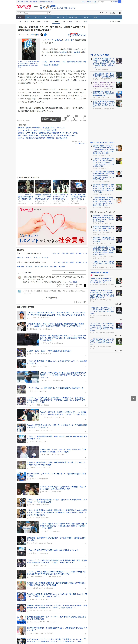Share the article on X
The width and height of the screenshot is (138, 644).
point(42,35)
